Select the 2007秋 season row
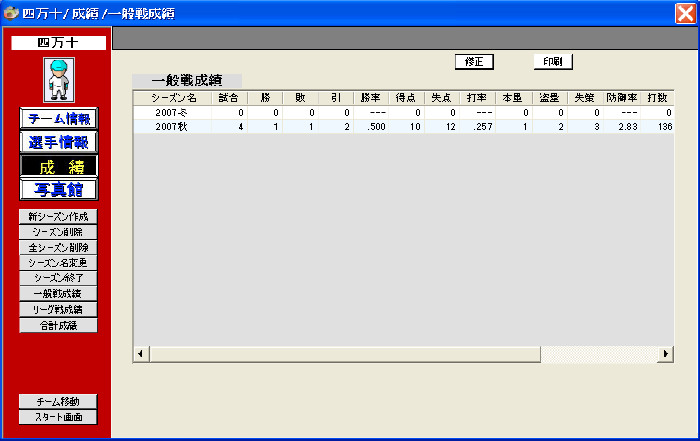This screenshot has height=441, width=700. [404, 126]
